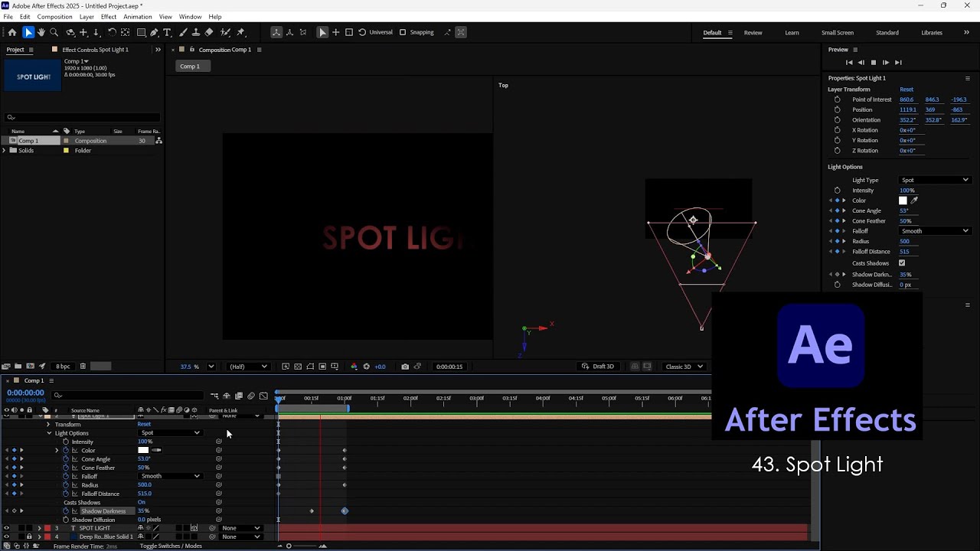Image resolution: width=980 pixels, height=551 pixels.
Task: Click the white Color swatch in Properties panel
Action: (903, 201)
